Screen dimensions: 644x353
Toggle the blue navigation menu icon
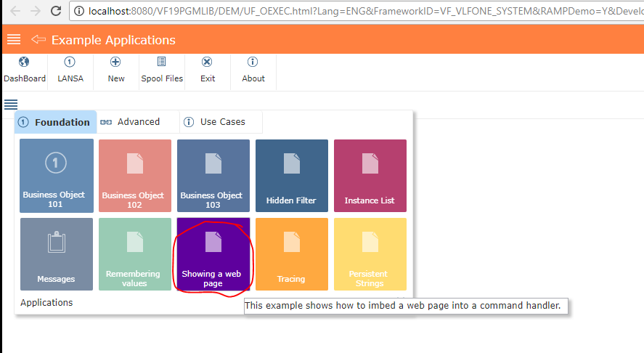[11, 105]
